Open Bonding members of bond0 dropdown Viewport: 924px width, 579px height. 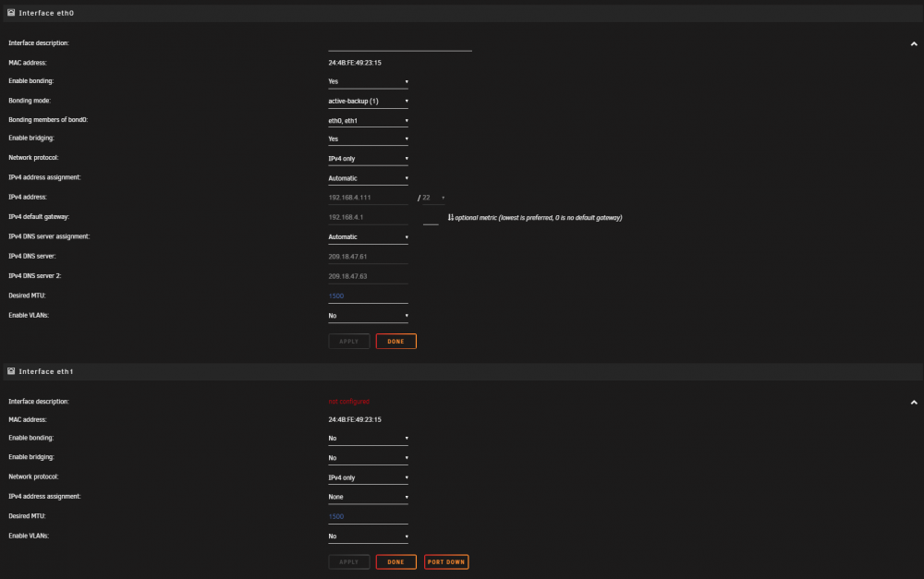pos(369,121)
